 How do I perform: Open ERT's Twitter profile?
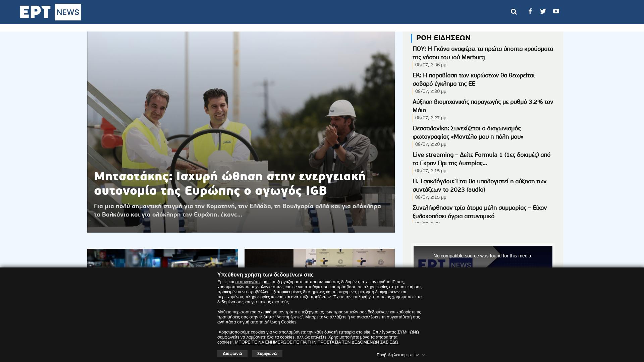543,11
